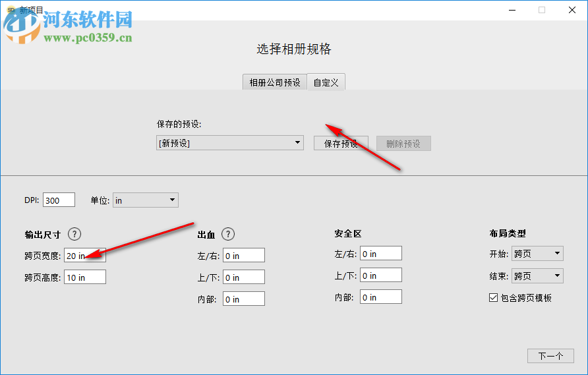Open the 单位 unit dropdown
Viewport: 588px width, 375px height.
146,200
